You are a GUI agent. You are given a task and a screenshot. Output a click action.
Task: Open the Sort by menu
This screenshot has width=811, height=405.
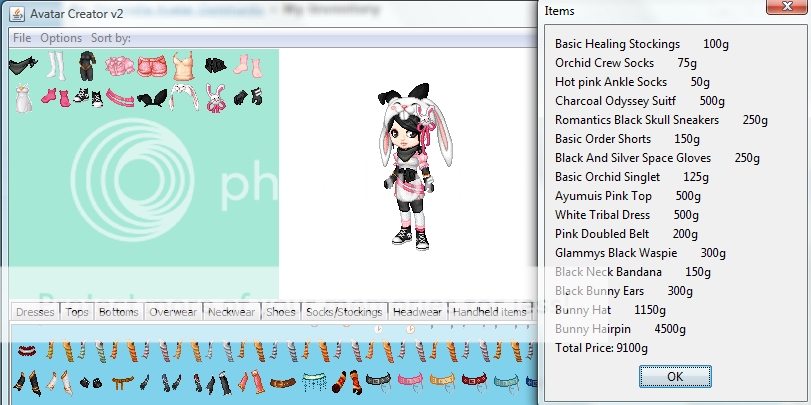[110, 38]
